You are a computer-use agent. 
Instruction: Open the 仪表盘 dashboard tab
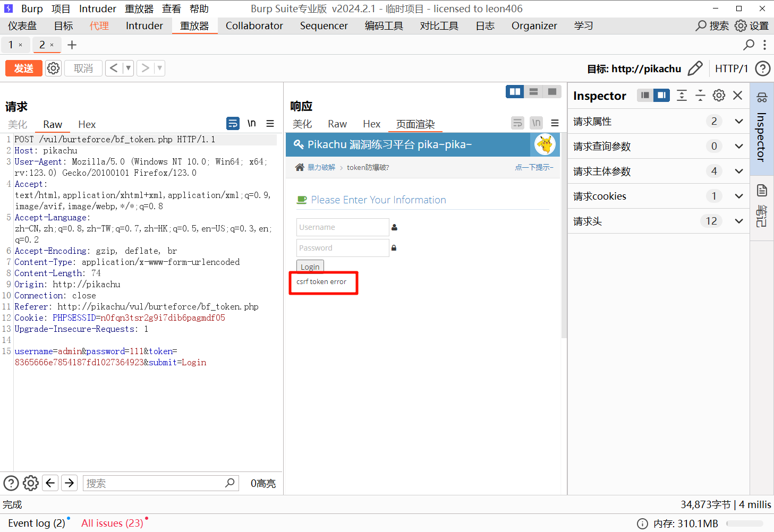[x=22, y=25]
